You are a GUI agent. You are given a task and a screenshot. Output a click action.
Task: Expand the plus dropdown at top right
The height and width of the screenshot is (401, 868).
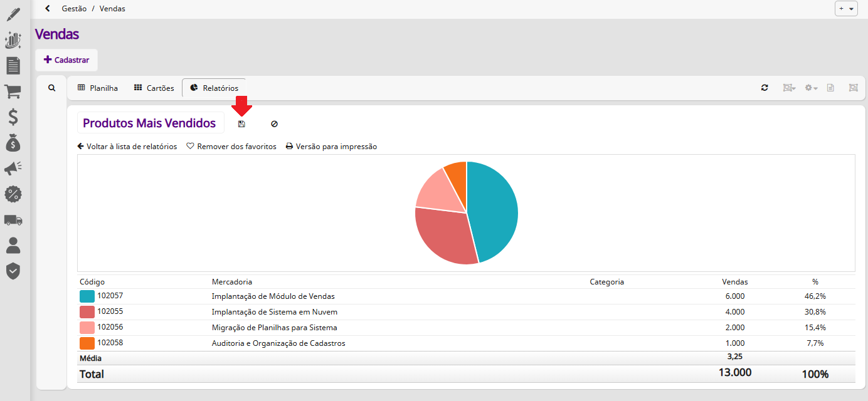tap(846, 9)
